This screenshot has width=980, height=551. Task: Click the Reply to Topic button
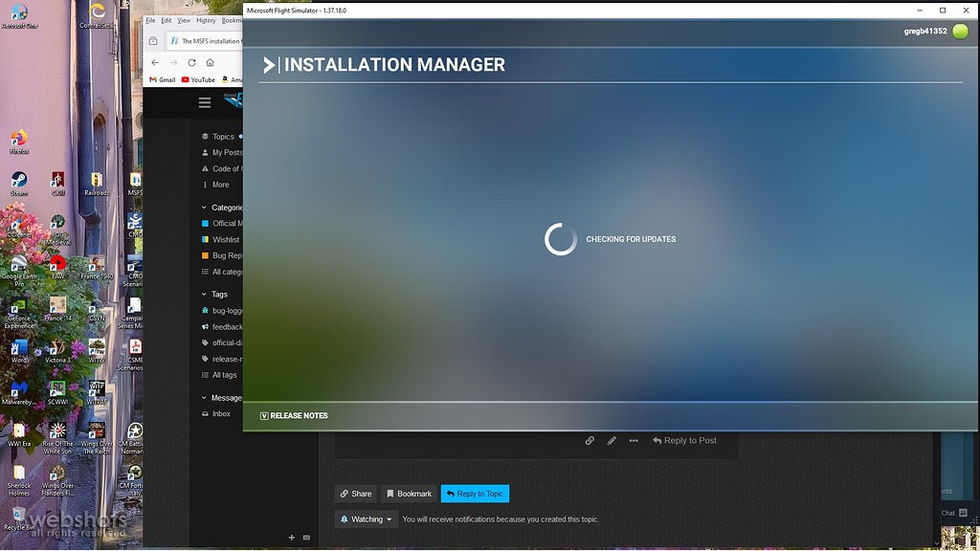coord(476,494)
